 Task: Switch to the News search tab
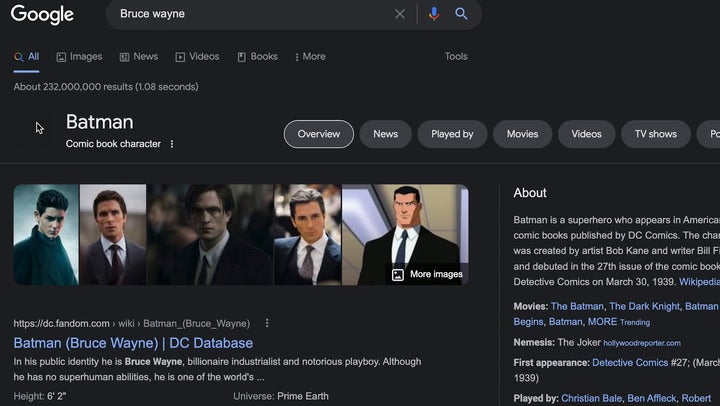[138, 57]
